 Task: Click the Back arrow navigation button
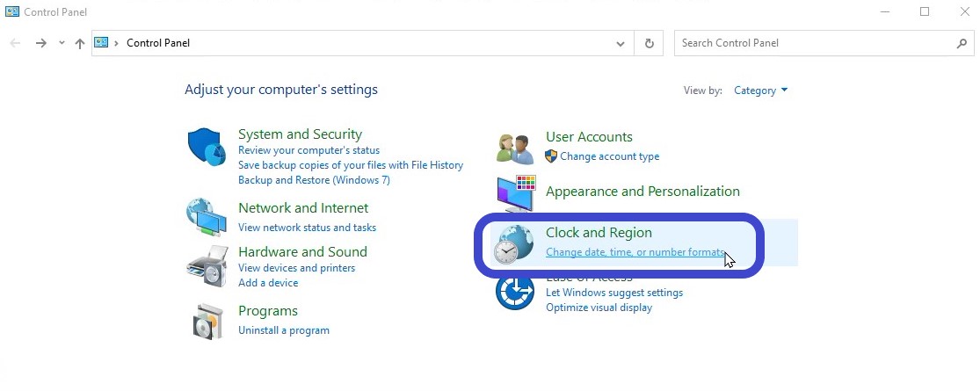pos(15,43)
